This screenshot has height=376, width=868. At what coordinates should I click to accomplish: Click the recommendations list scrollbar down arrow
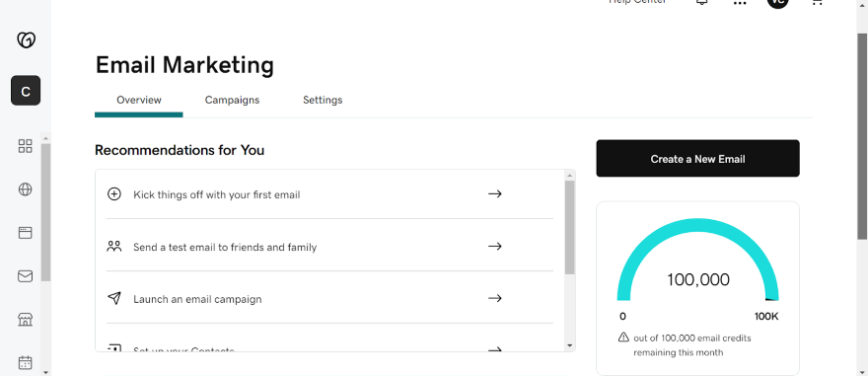(x=570, y=345)
